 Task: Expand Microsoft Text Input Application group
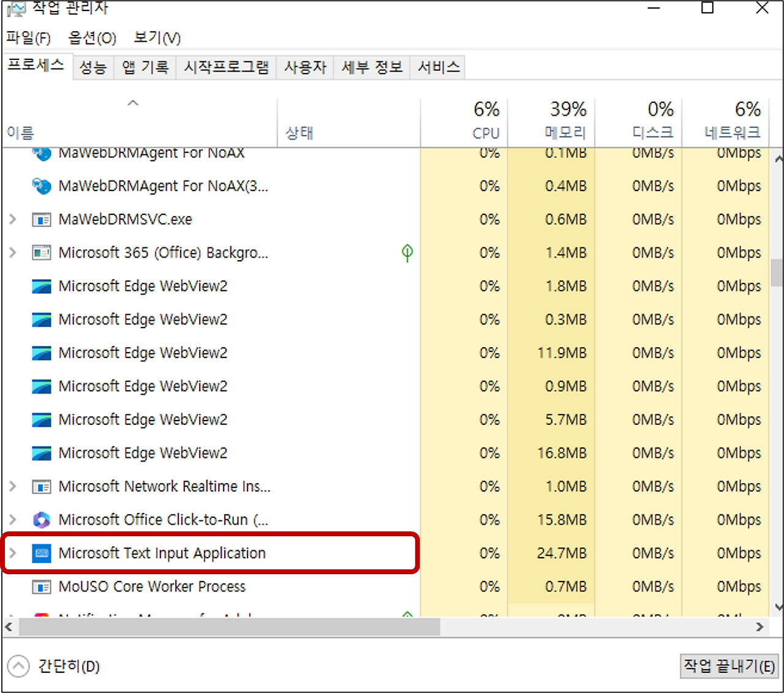[12, 553]
